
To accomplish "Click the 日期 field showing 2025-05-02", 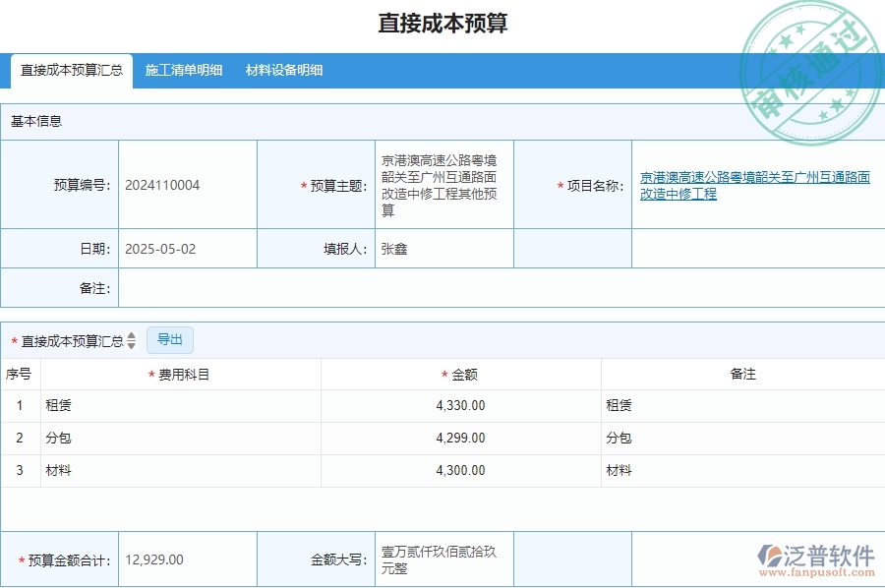I will [x=187, y=248].
